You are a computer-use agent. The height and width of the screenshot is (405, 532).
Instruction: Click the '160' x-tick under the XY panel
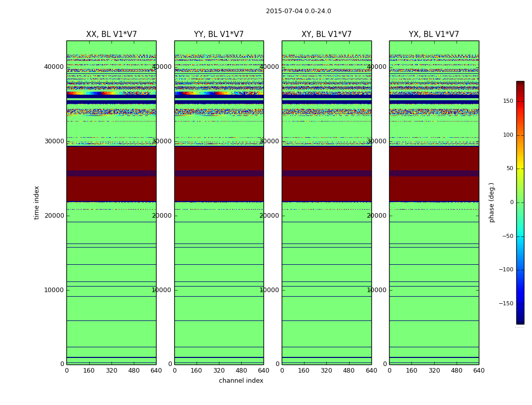(304, 371)
